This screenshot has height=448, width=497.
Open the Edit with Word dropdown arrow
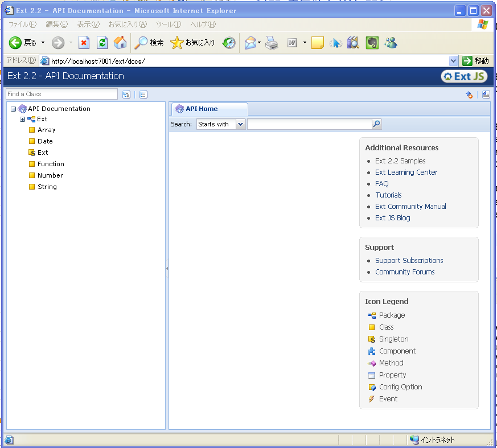(305, 43)
